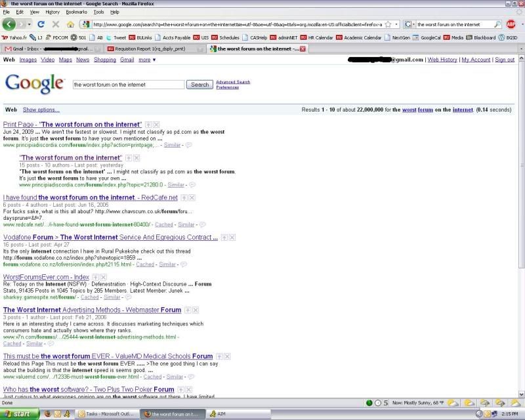Viewport: 525px width, 420px height.
Task: Open 'The Worst Internet Advertising Methods' result
Action: click(x=92, y=310)
